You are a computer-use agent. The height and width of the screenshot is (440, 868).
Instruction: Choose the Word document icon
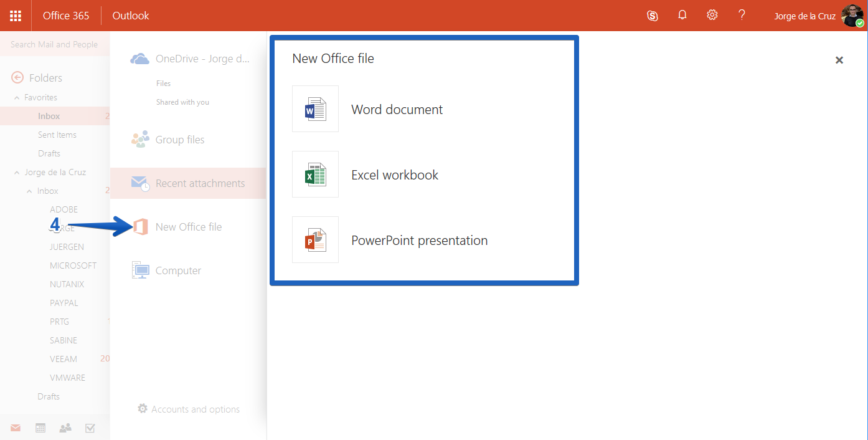[x=315, y=109]
